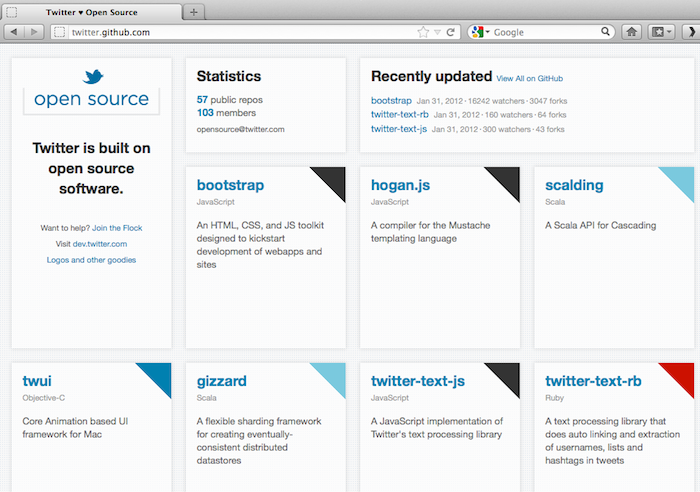Click the Twitter bird open source logo

91,89
